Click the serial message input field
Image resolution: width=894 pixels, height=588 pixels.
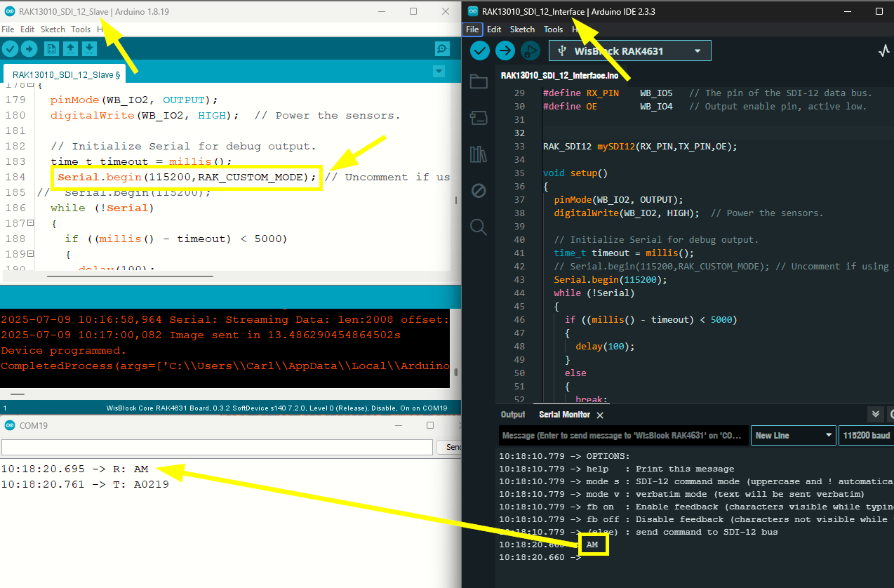622,436
